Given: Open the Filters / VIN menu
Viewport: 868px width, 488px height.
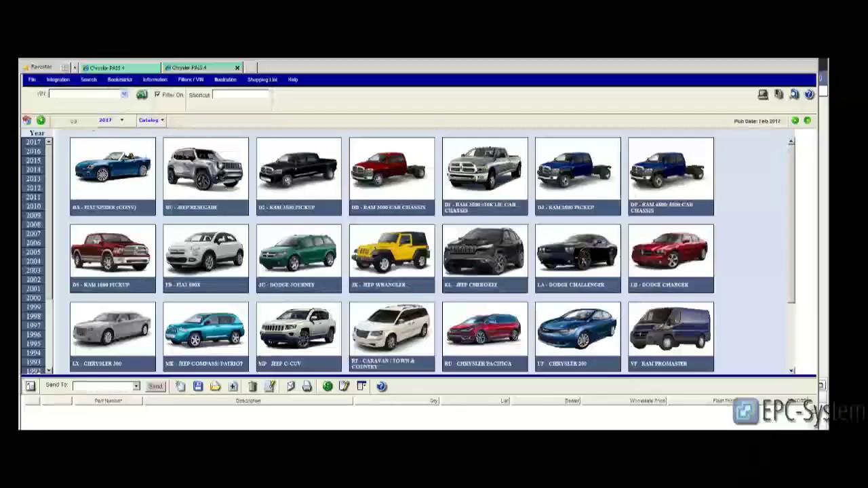Looking at the screenshot, I should [x=191, y=80].
